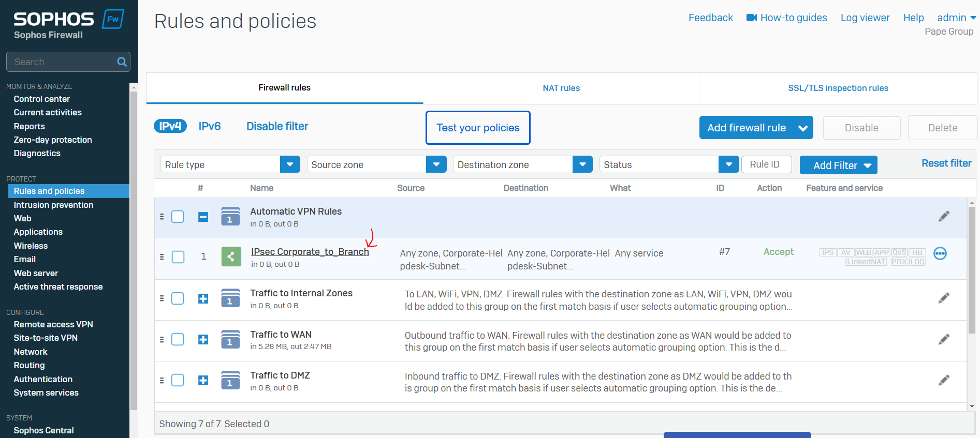Check the Traffic to DMZ checkbox
This screenshot has height=438, width=980.
[x=178, y=380]
